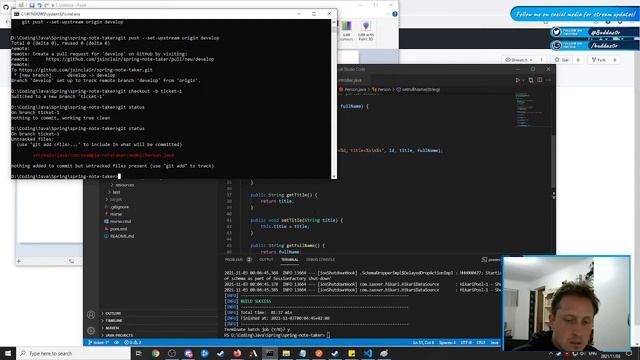Switch to the OUTPUT panel tab
640x360 pixels.
(x=266, y=260)
